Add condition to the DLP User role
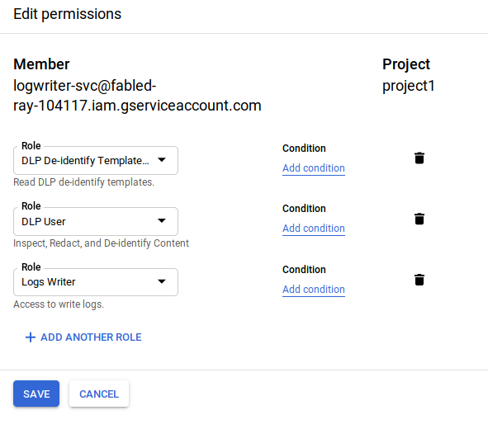This screenshot has height=448, width=488. (314, 229)
